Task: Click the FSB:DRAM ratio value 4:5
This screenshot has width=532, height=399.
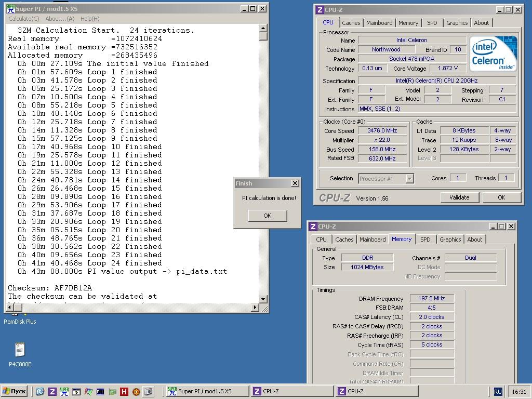Action: pos(432,308)
